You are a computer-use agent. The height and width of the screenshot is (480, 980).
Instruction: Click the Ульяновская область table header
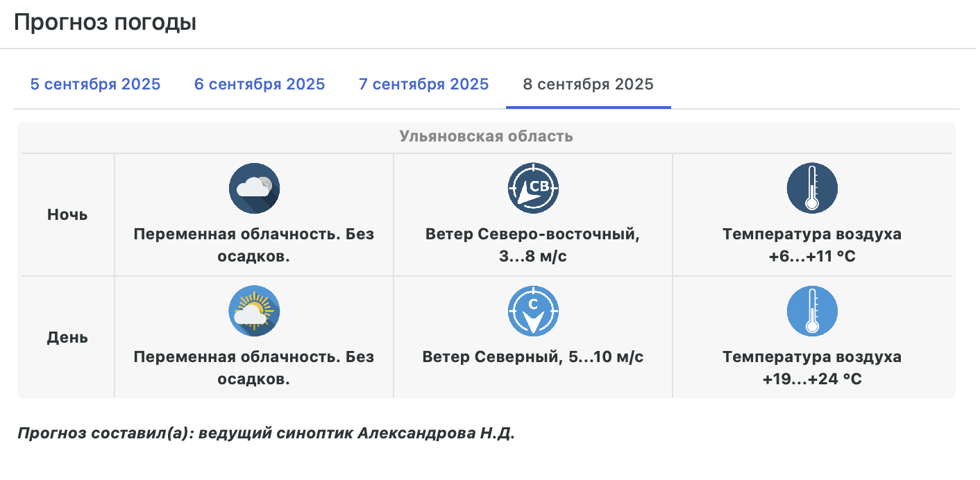coord(486,136)
